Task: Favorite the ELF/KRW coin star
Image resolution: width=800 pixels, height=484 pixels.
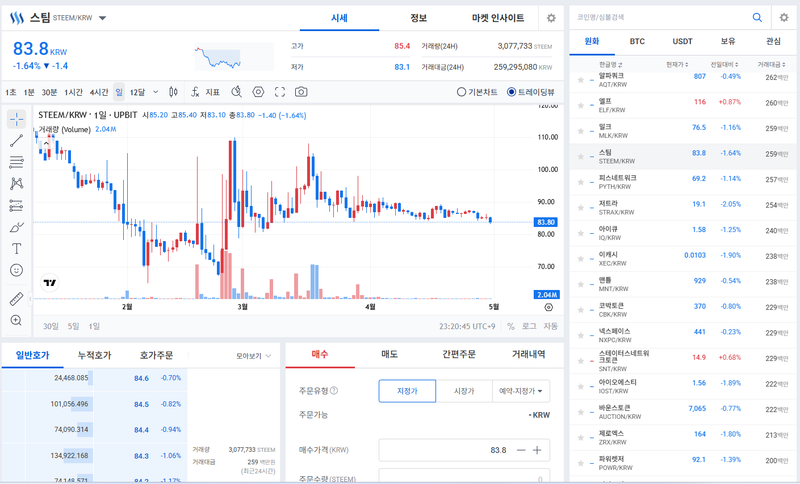Action: click(580, 103)
